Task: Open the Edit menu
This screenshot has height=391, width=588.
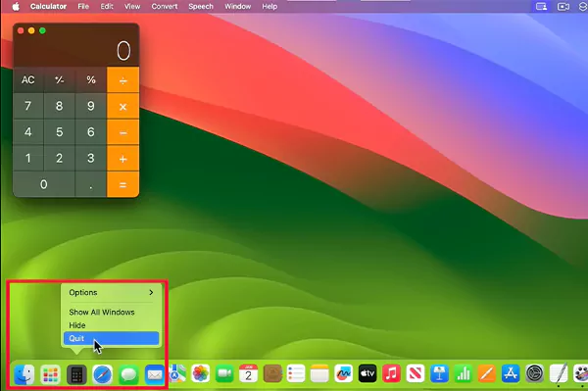Action: (107, 7)
